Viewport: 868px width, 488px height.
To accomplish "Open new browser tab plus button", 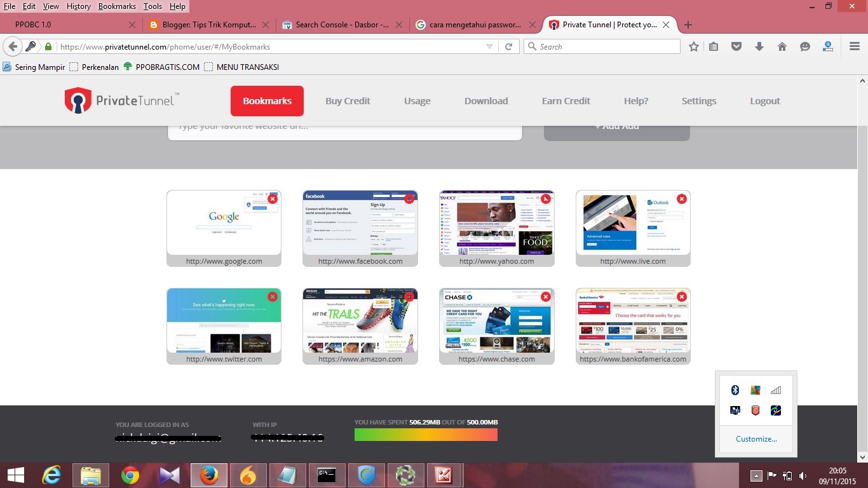I will click(x=688, y=25).
